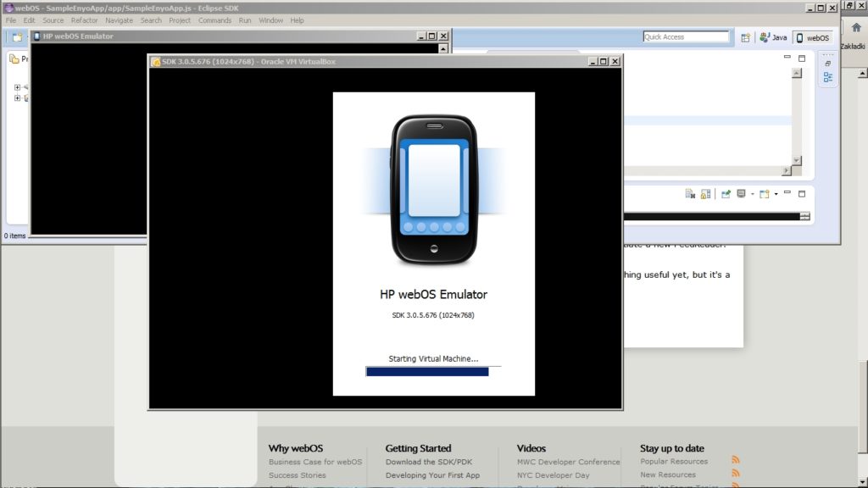Screen dimensions: 868x488
Task: Open the Project menu
Action: click(180, 20)
